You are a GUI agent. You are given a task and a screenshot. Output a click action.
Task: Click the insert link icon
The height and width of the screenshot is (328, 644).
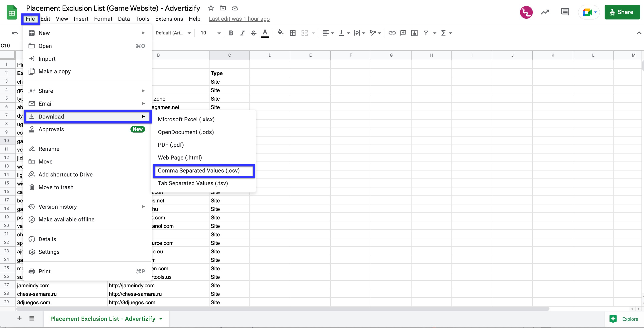point(392,33)
